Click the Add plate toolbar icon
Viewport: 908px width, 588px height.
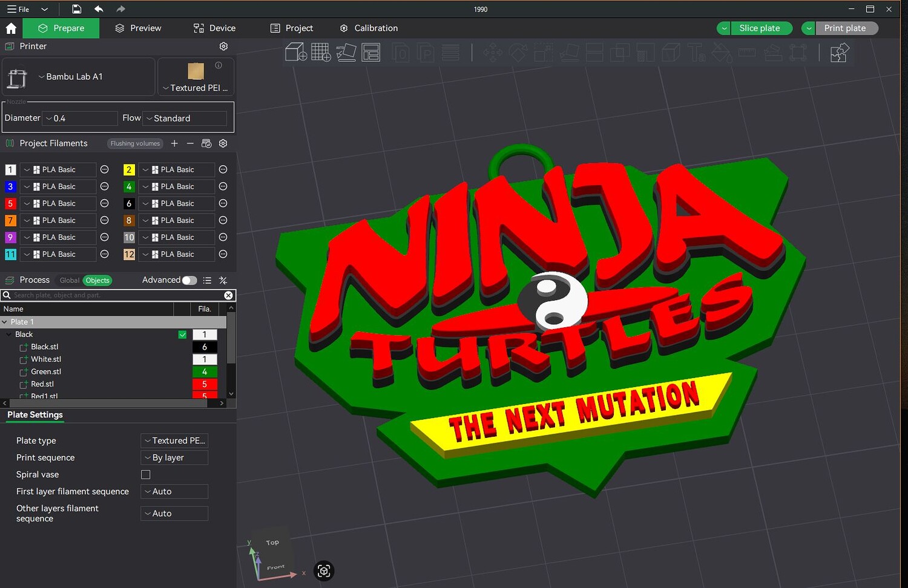(321, 53)
